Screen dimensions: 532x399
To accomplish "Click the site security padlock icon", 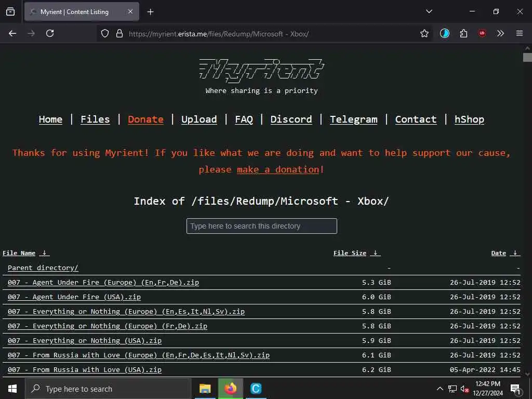I will [119, 33].
